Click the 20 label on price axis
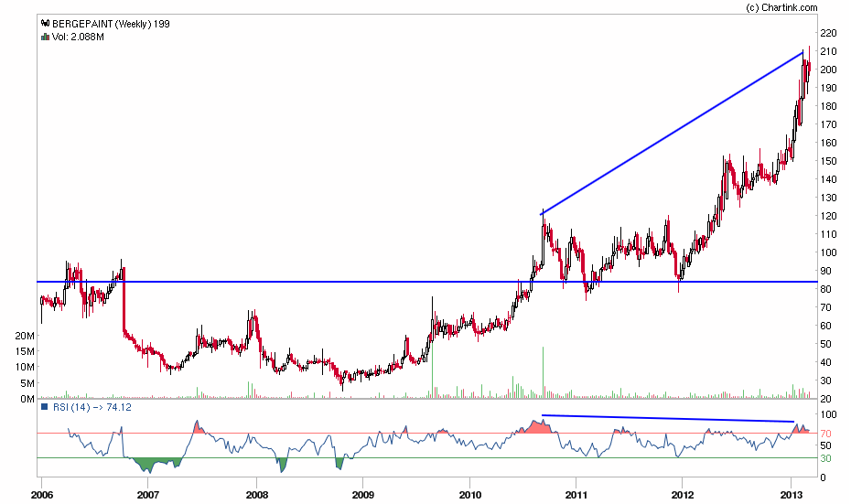 point(826,400)
